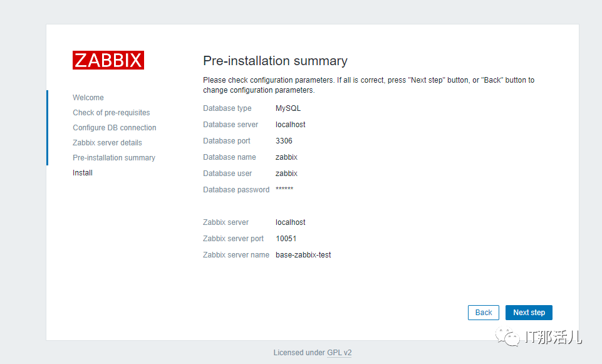This screenshot has height=364, width=602.
Task: Click the Next step button
Action: click(x=529, y=313)
